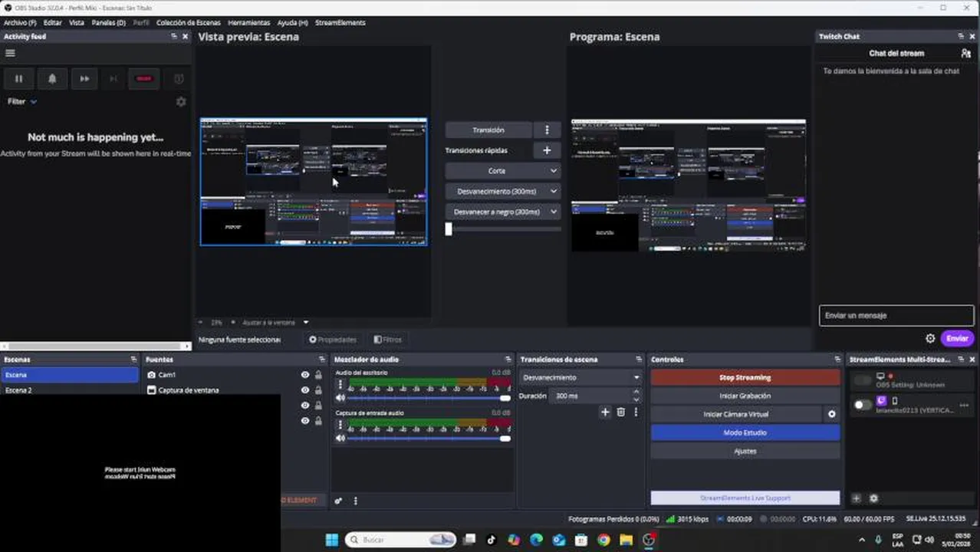Pause the Activity feed alerts
The width and height of the screenshot is (980, 552).
[18, 78]
